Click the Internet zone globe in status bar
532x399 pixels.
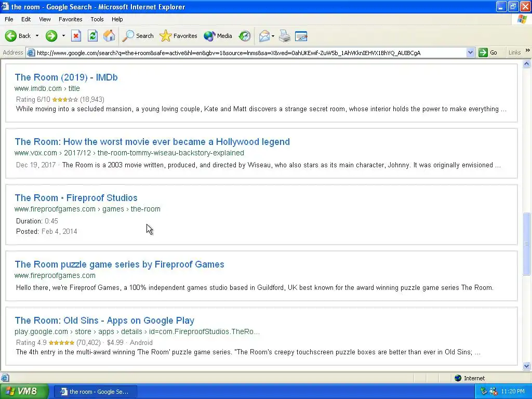[458, 378]
